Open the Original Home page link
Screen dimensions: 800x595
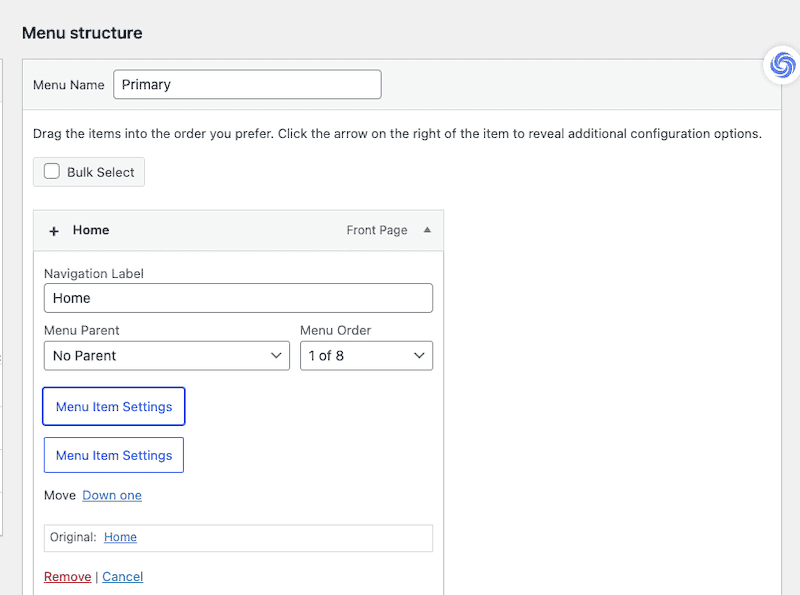click(120, 537)
